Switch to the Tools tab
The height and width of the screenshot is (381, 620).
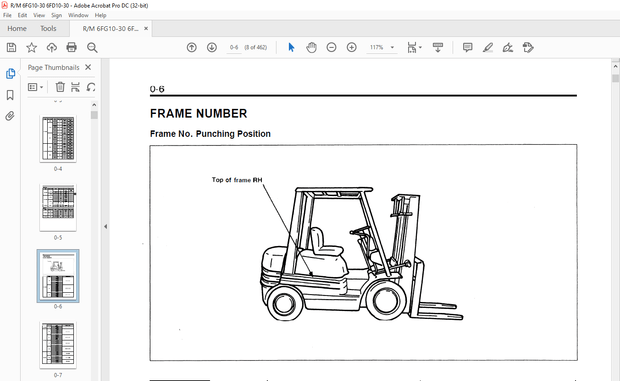pos(48,28)
